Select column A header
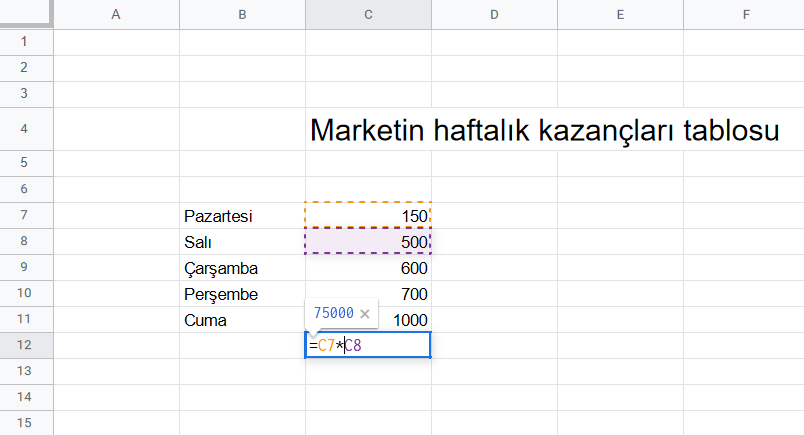804x435 pixels. (x=116, y=14)
